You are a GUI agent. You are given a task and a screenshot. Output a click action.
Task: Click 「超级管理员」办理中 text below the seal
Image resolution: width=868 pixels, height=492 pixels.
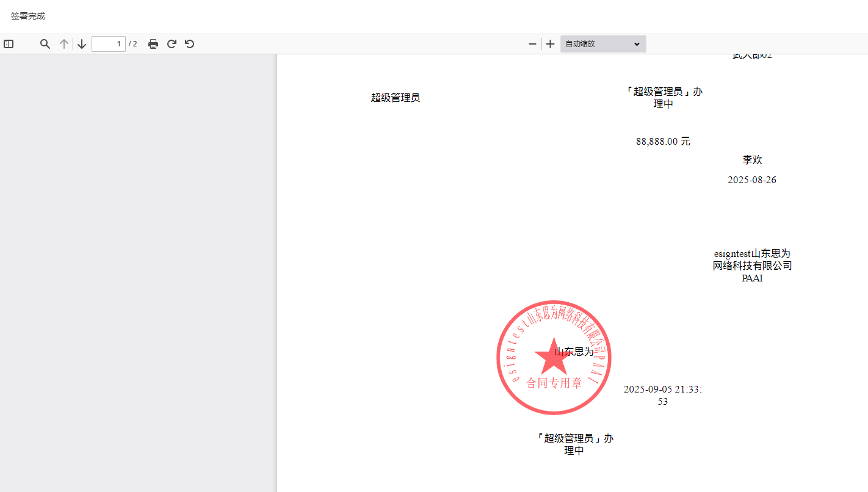tap(574, 444)
